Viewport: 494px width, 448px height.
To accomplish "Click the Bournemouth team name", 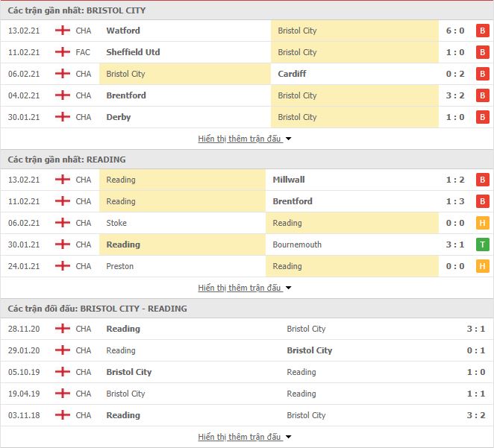I will click(297, 244).
